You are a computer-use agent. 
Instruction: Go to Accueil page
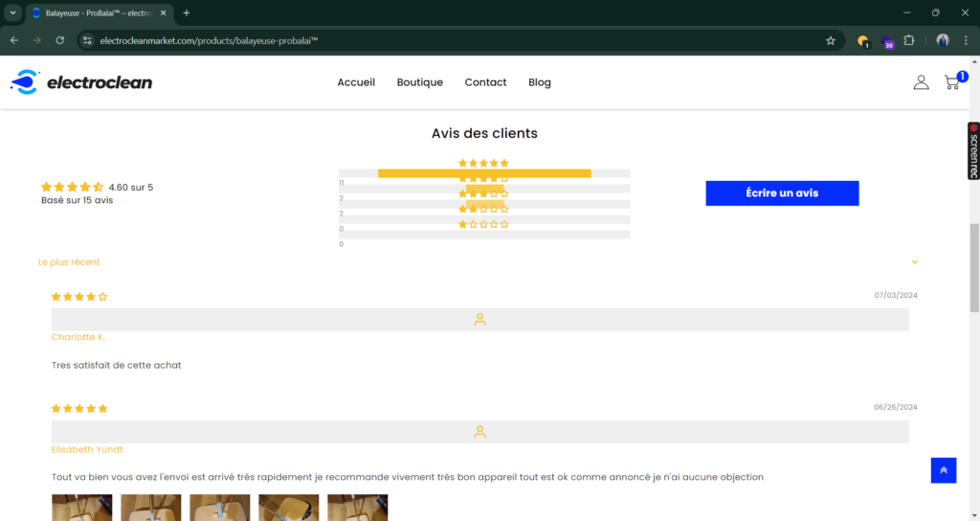click(x=356, y=82)
